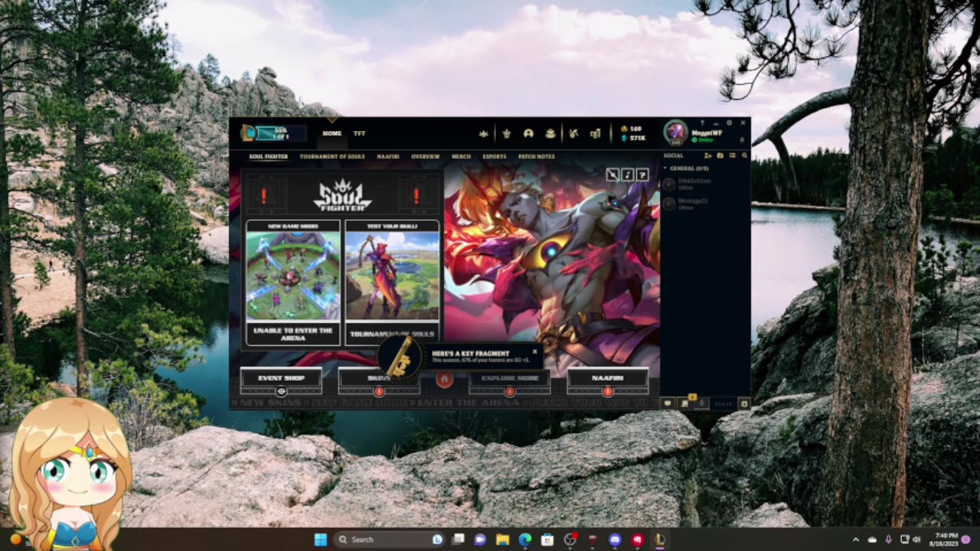Open Discord from taskbar
980x551 pixels.
(x=615, y=540)
